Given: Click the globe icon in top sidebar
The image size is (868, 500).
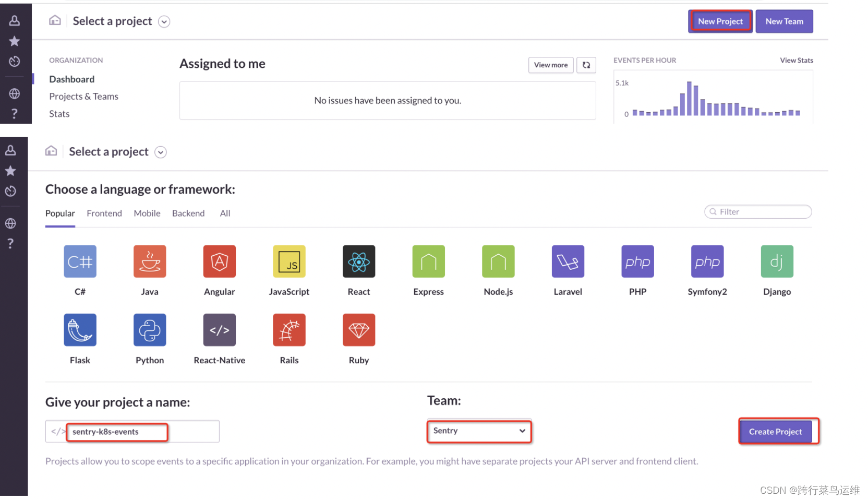Looking at the screenshot, I should pos(15,93).
